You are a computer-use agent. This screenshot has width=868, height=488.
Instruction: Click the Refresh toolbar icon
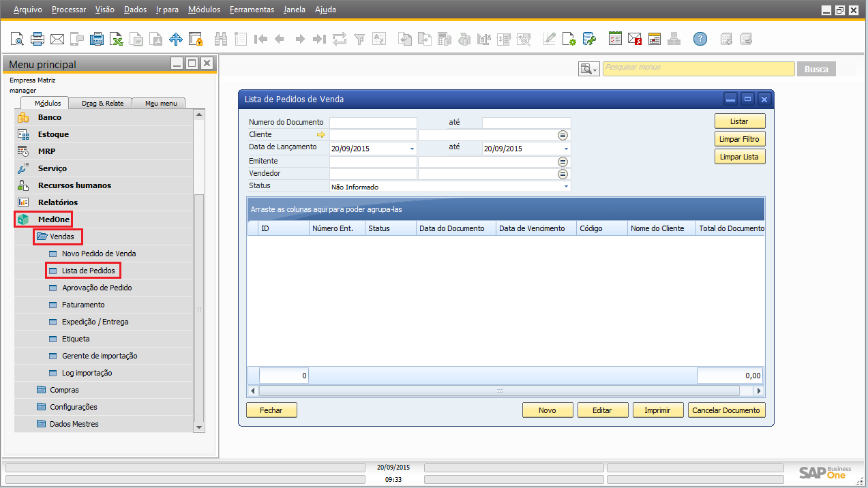[340, 39]
